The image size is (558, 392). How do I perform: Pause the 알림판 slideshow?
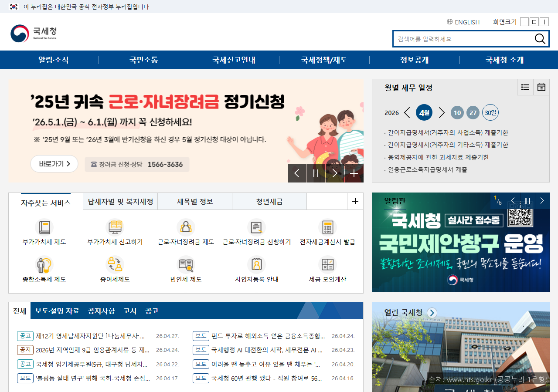click(527, 201)
